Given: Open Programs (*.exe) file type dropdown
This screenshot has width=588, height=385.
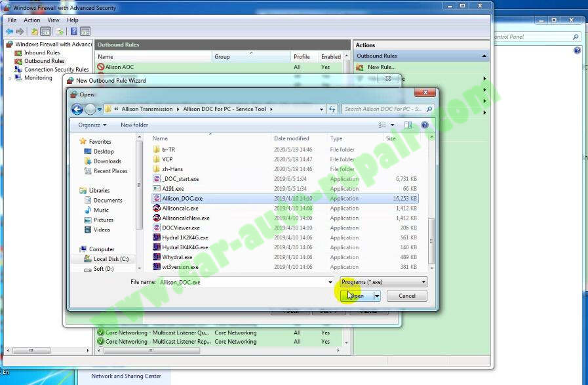Looking at the screenshot, I should tap(383, 282).
